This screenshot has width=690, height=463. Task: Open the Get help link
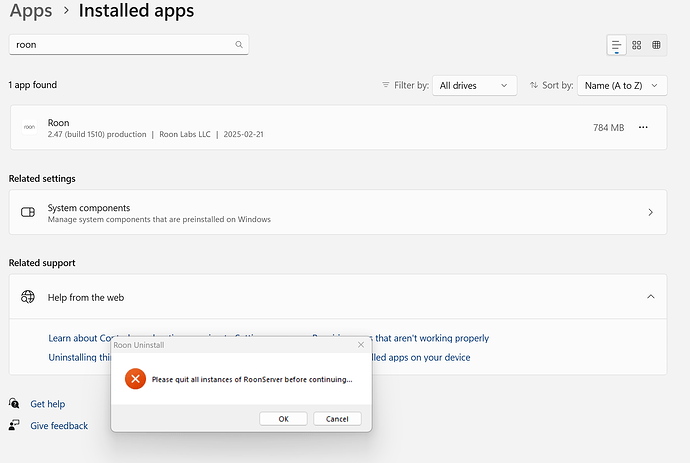coord(48,404)
